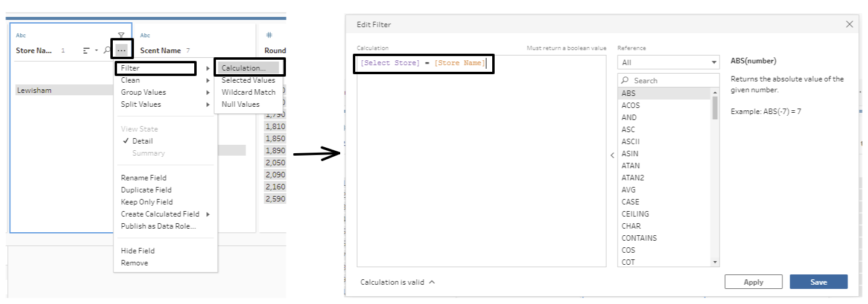This screenshot has width=868, height=304.
Task: Open the sort dropdown arrow beside sort icon
Action: (x=96, y=51)
